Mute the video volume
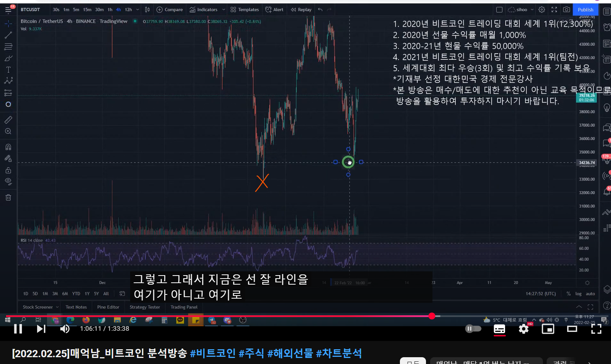 pyautogui.click(x=65, y=329)
